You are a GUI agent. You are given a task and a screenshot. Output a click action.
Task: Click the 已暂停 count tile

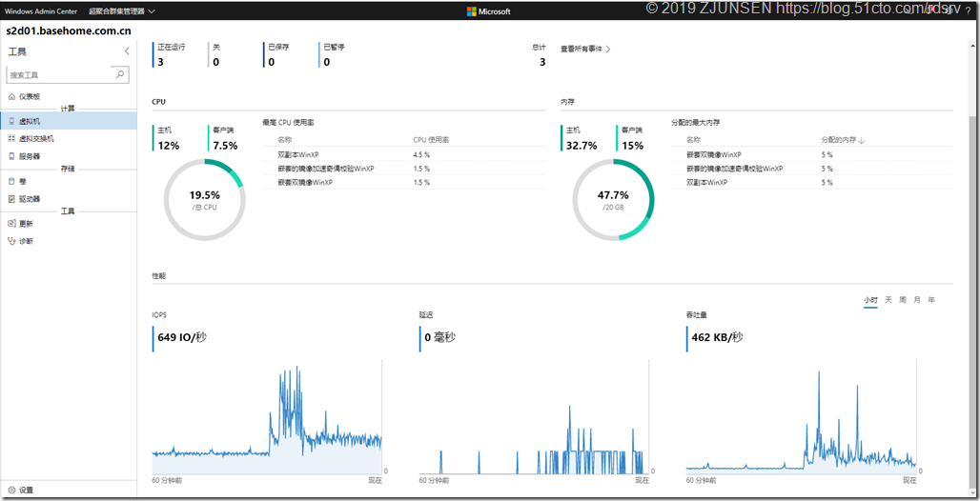pyautogui.click(x=333, y=55)
